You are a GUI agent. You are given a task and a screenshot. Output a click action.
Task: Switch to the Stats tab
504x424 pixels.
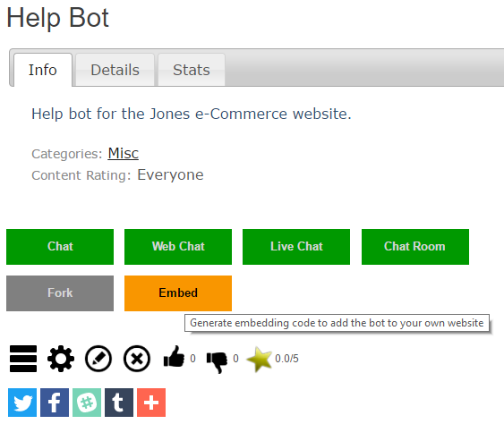point(192,70)
